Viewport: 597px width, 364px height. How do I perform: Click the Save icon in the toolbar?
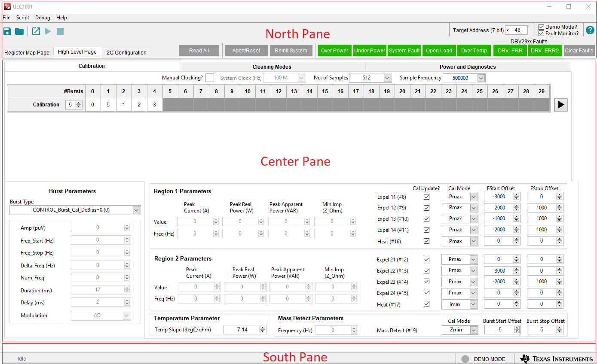click(x=7, y=31)
